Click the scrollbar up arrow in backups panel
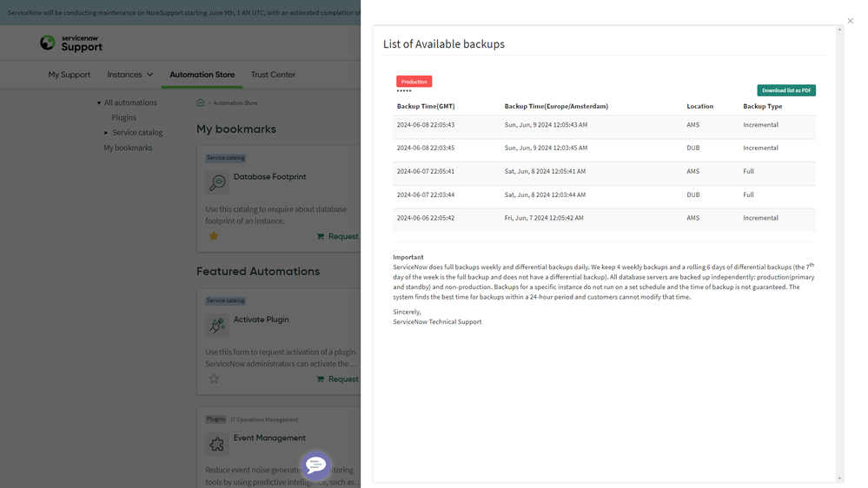 click(840, 30)
